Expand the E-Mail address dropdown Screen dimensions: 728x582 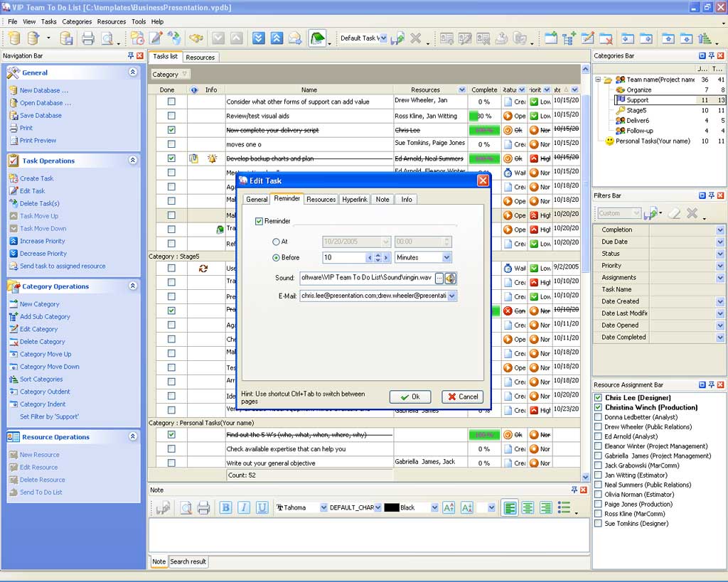pyautogui.click(x=452, y=296)
